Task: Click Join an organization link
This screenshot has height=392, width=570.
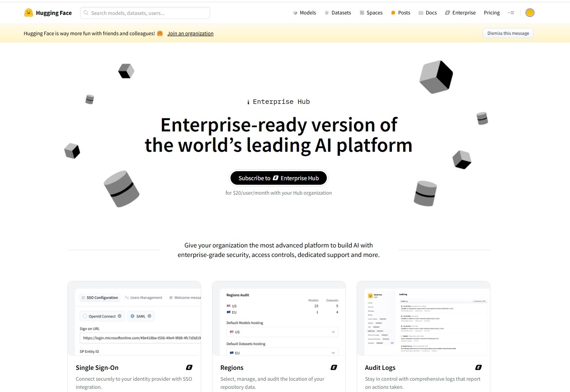Action: (190, 33)
